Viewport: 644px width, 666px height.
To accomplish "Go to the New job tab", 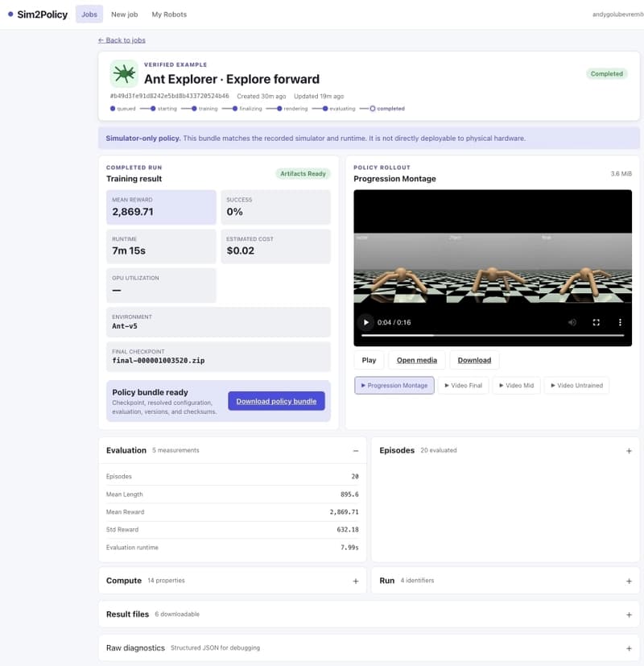I will click(125, 14).
